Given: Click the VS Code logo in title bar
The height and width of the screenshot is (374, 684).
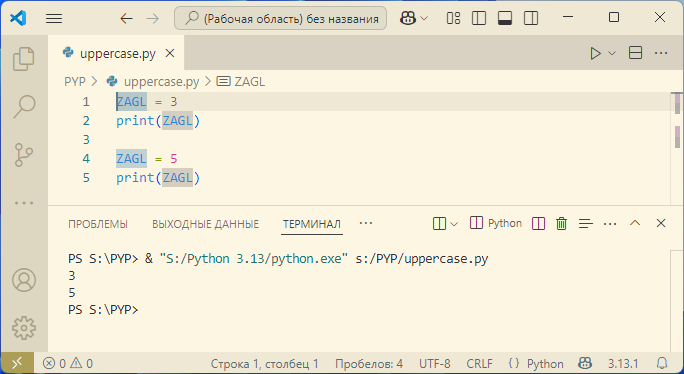Looking at the screenshot, I should (18, 18).
